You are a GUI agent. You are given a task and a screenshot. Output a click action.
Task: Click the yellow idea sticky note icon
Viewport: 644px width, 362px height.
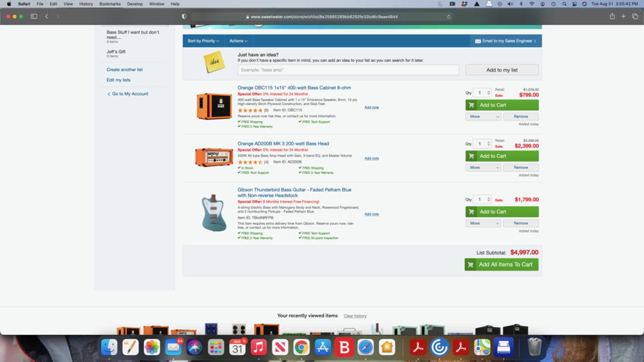coord(214,62)
